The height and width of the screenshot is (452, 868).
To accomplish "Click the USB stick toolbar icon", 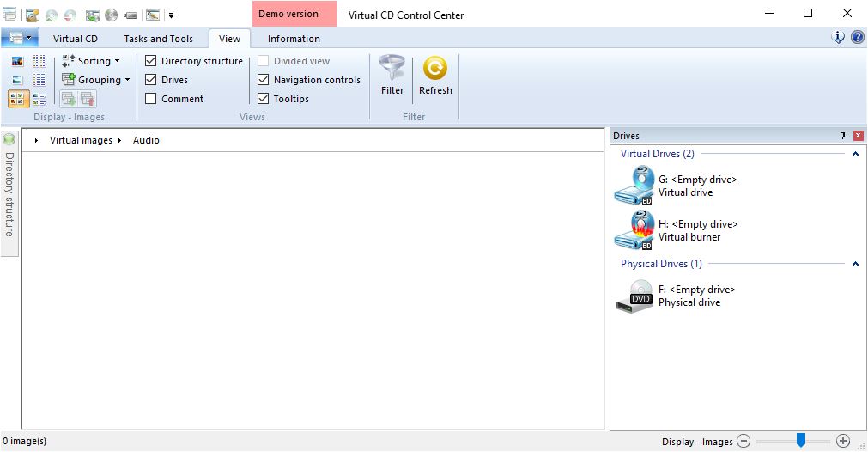I will tap(131, 15).
